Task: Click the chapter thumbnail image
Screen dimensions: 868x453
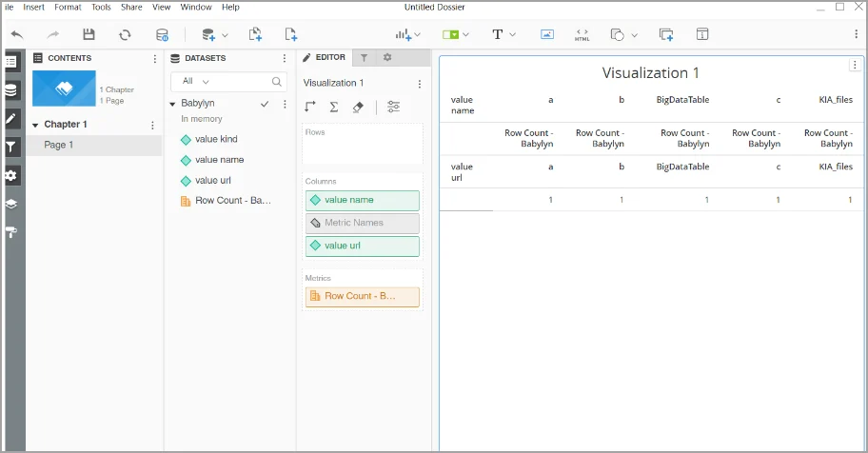Action: coord(64,89)
